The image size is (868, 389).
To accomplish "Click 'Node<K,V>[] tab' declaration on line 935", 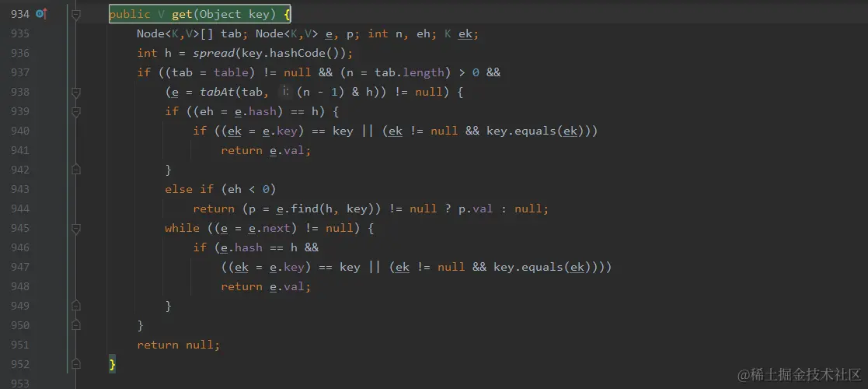I will 190,33.
